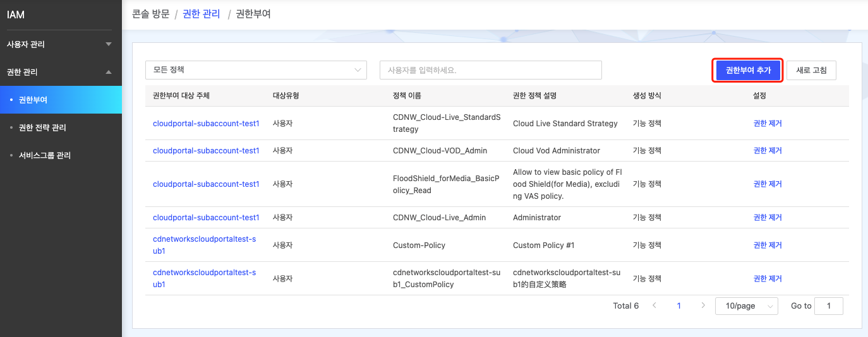Click 권한 관리 in the breadcrumb
The height and width of the screenshot is (337, 868).
tap(201, 14)
